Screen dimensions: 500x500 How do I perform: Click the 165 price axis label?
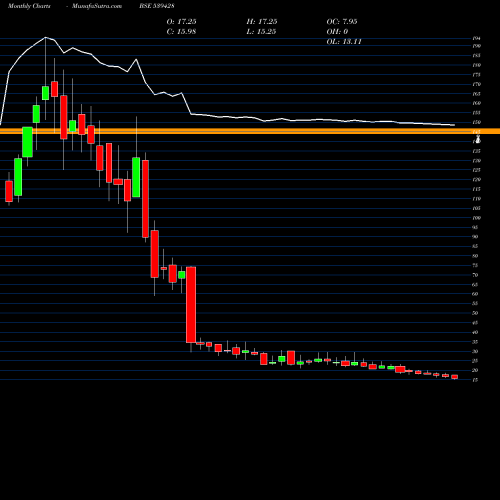[477, 94]
